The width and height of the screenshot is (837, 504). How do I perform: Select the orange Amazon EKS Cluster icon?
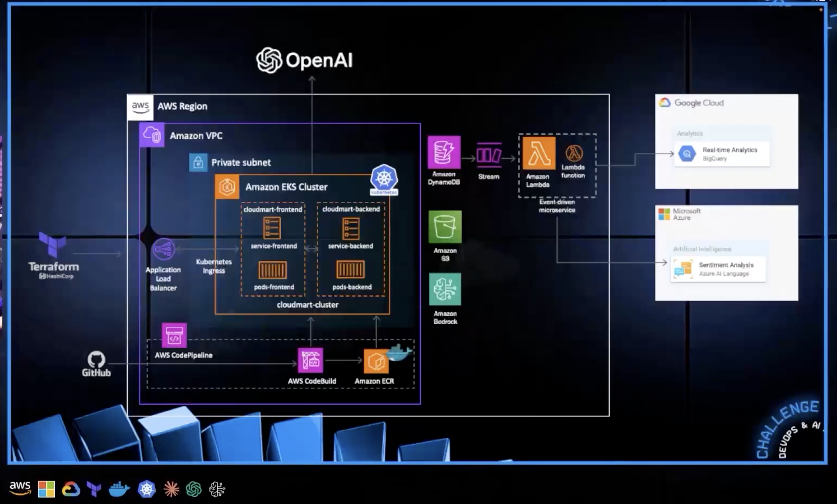[x=227, y=187]
